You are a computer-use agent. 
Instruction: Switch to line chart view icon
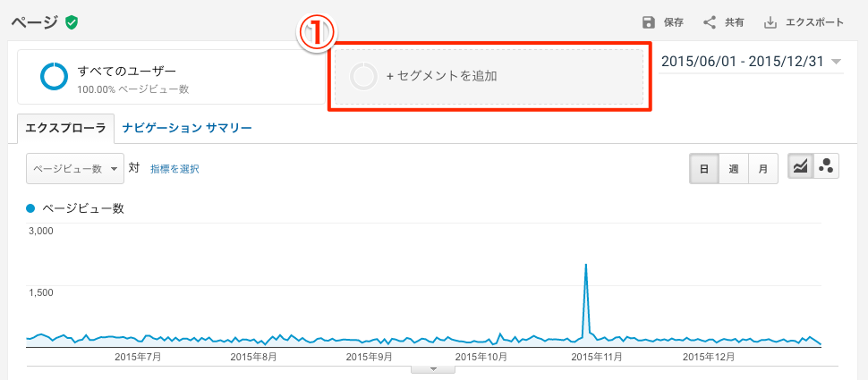coord(801,166)
